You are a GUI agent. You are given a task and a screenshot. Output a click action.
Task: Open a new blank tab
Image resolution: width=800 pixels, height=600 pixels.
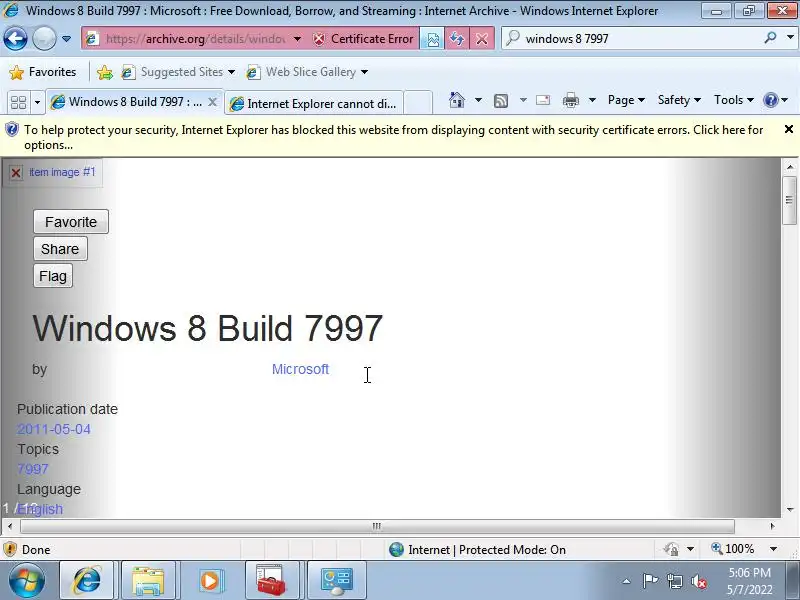[x=418, y=103]
